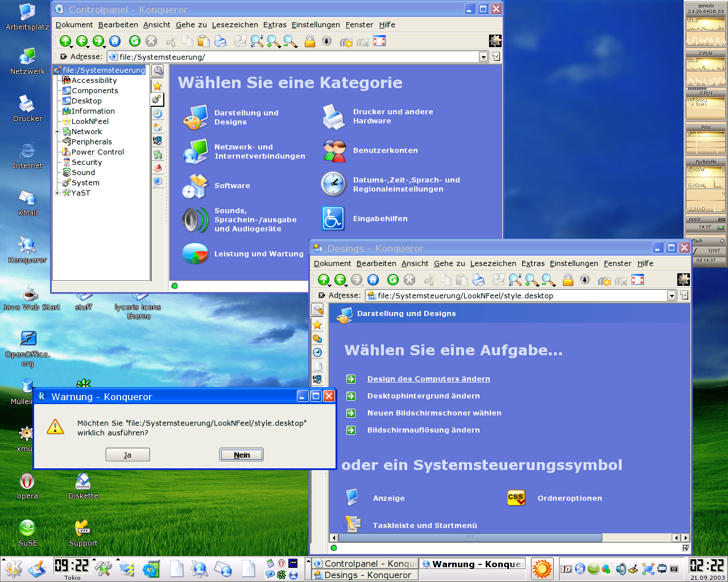Open the Benutzerkonten category

tap(370, 151)
